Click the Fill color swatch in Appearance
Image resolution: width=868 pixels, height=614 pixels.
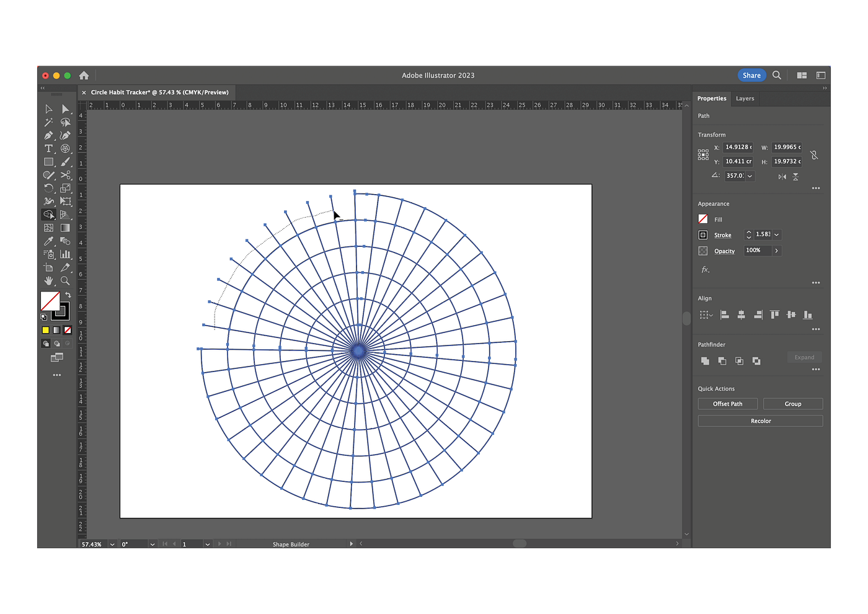coord(703,220)
